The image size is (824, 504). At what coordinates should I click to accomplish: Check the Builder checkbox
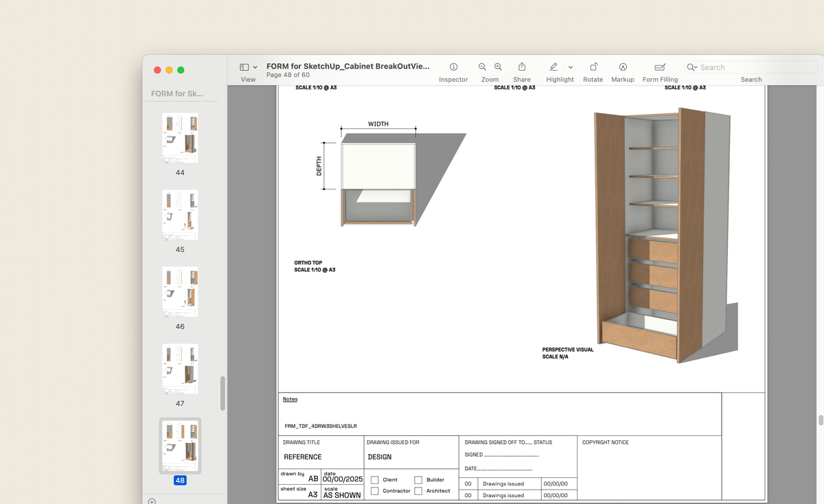pos(418,480)
